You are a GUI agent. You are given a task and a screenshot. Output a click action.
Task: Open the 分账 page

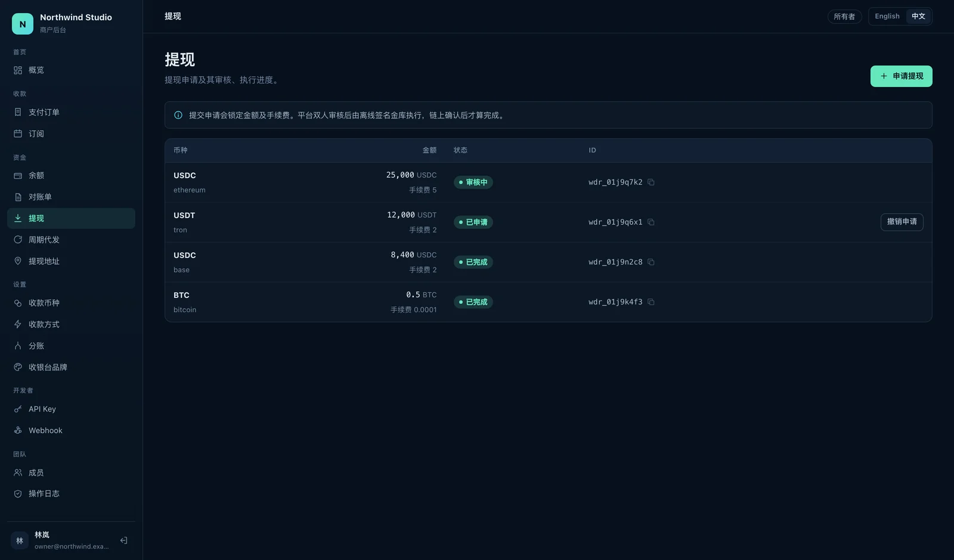[71, 346]
